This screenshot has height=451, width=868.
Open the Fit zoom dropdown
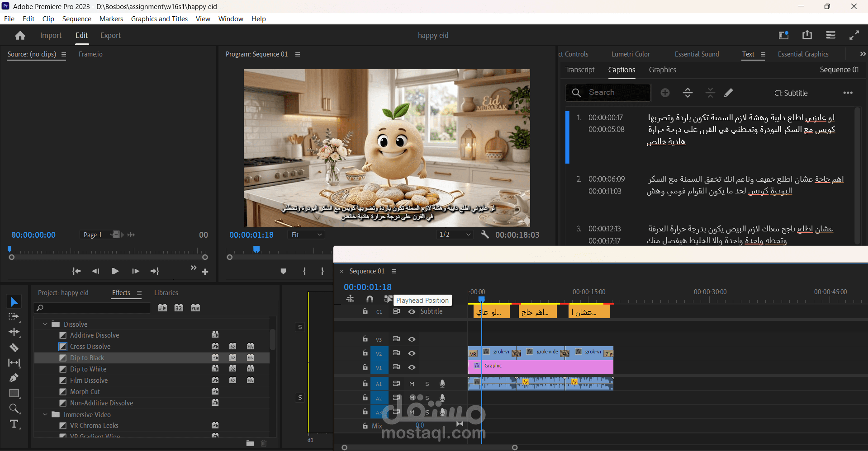click(306, 235)
